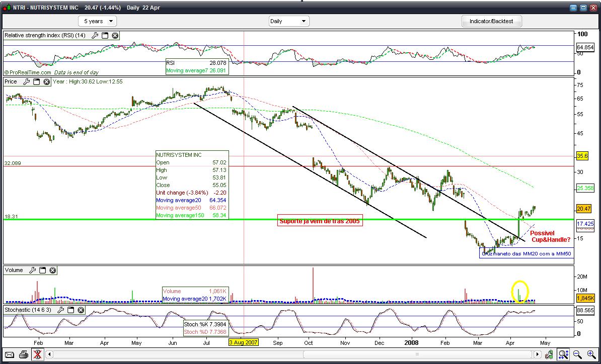This screenshot has height=364, width=601.
Task: Activate the auto-fit zoom magnifier
Action: click(563, 354)
